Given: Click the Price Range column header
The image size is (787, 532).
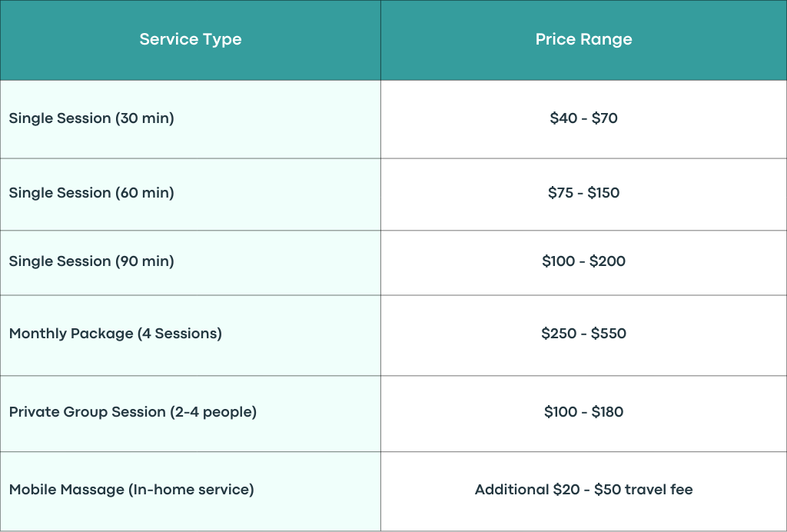Looking at the screenshot, I should tap(584, 40).
